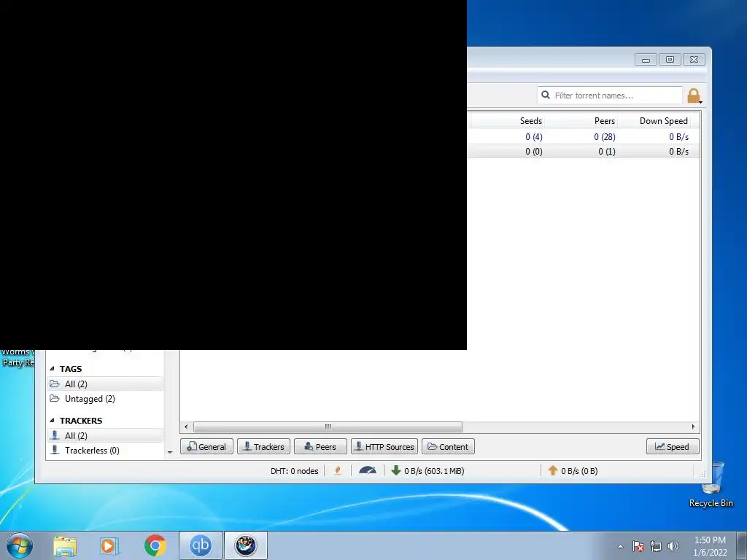Show the Speed graph tab
Viewport: 747px width, 560px height.
click(x=673, y=447)
